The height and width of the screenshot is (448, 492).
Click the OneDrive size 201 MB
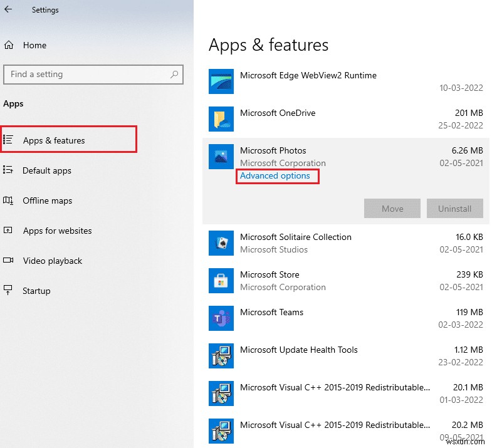pyautogui.click(x=469, y=113)
